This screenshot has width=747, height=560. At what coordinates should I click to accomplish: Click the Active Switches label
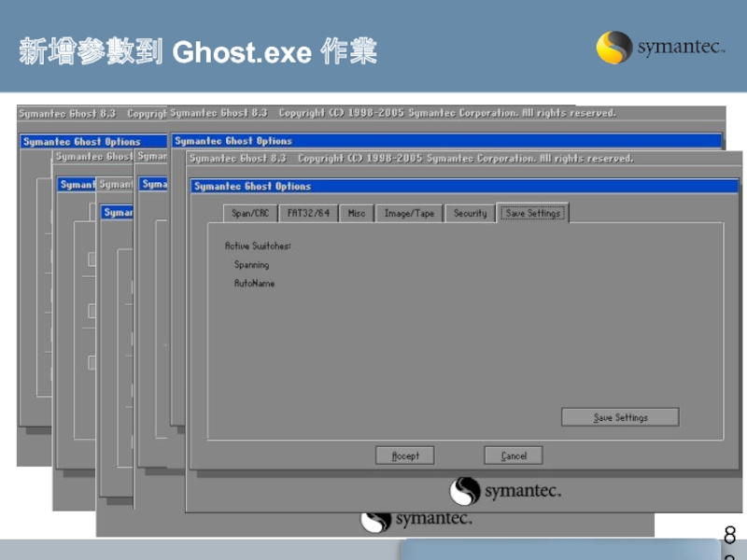pyautogui.click(x=258, y=245)
